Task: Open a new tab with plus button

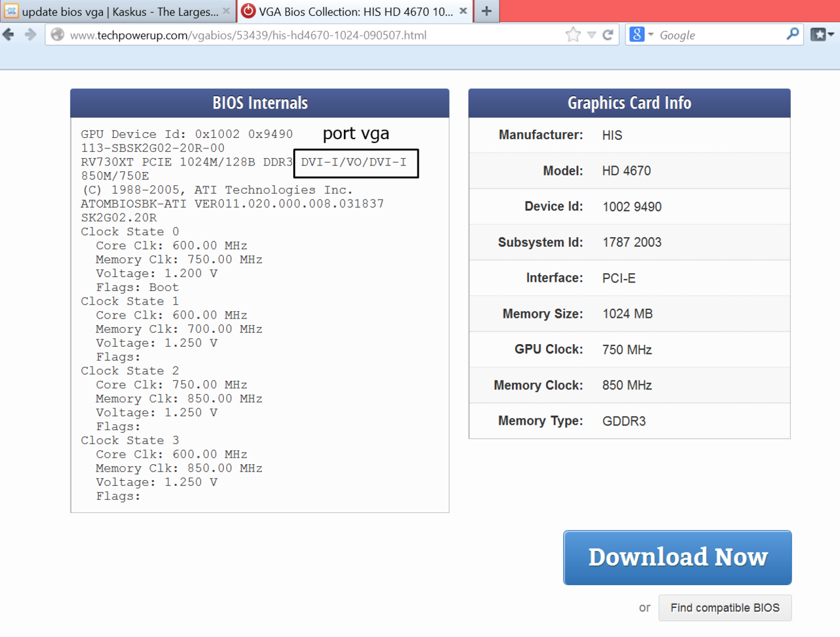Action: coord(486,11)
